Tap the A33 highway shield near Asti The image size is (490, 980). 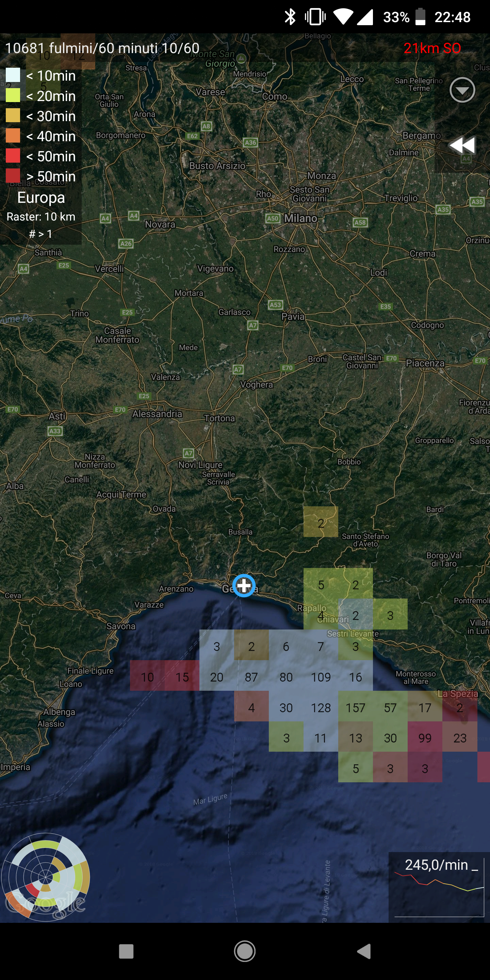click(55, 431)
